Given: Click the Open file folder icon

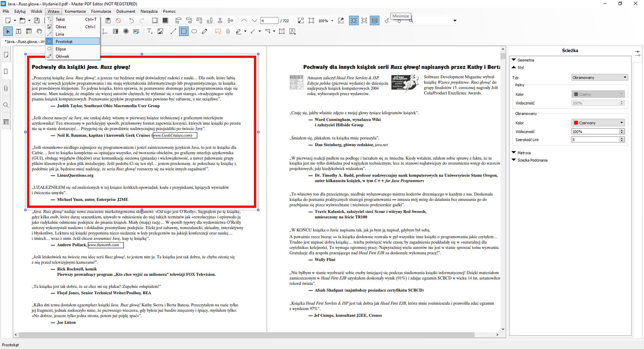Looking at the screenshot, I should click(22, 21).
